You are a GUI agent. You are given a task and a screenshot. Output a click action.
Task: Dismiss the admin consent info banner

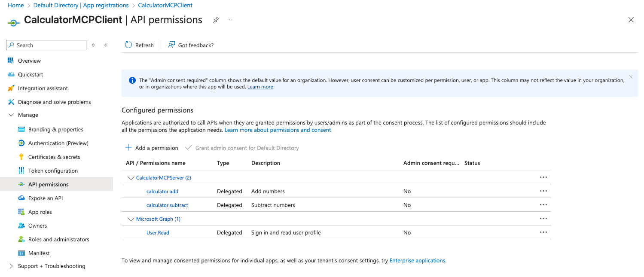click(x=630, y=77)
